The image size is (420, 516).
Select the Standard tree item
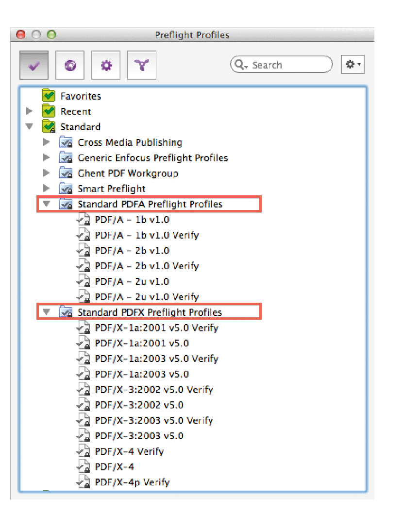pyautogui.click(x=80, y=127)
